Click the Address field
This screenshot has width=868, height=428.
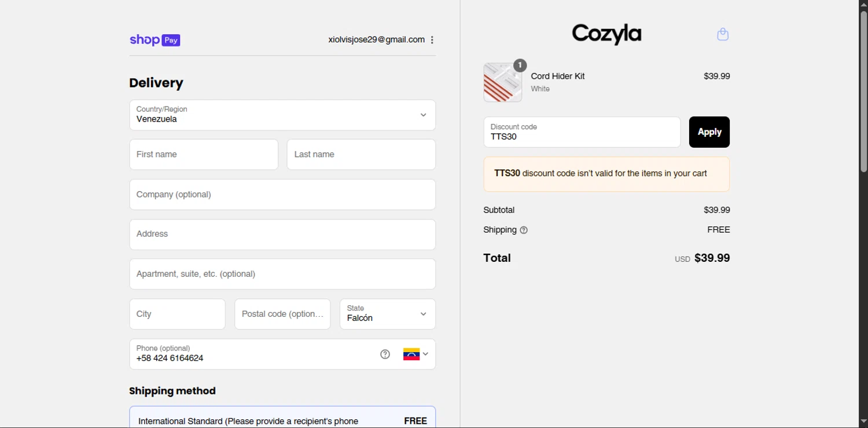click(282, 234)
